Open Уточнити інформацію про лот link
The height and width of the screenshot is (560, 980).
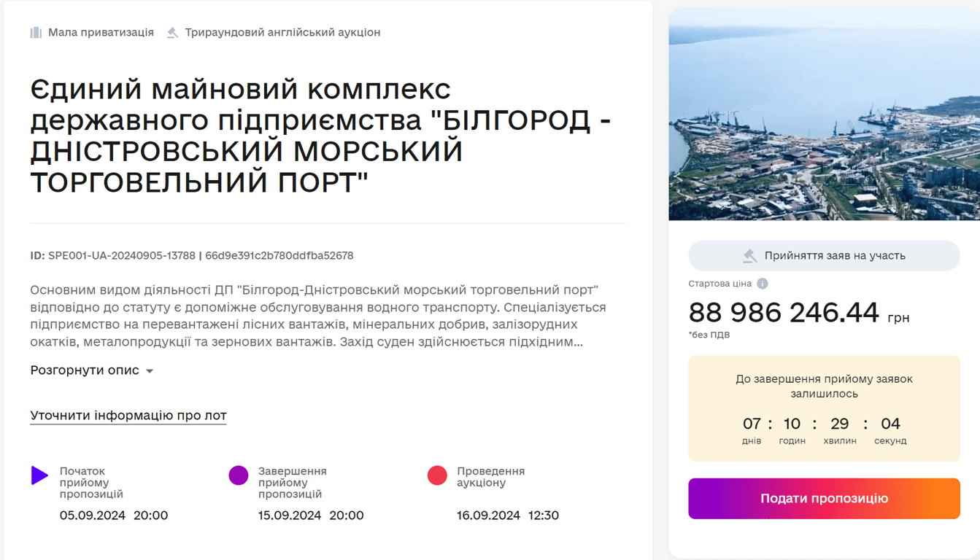[128, 414]
